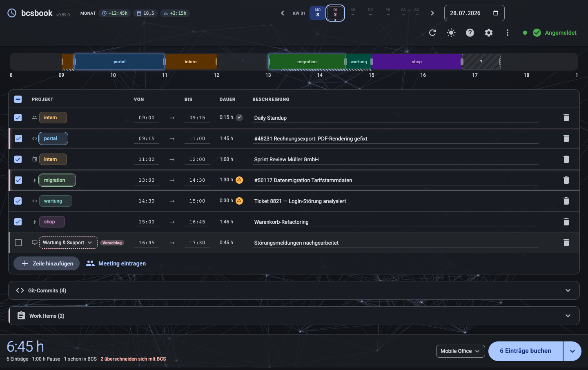
Task: Select the DI day tab in week
Action: coord(335,13)
